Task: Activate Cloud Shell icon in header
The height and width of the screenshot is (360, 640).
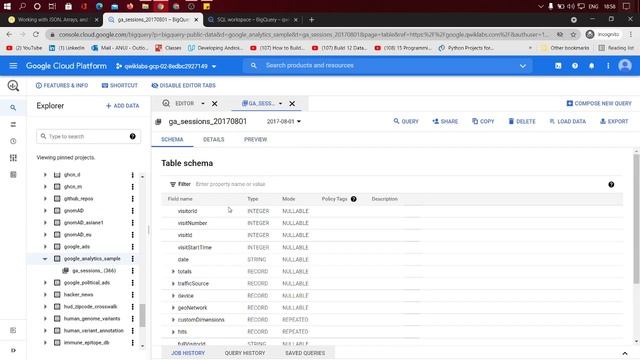Action: coord(558,66)
